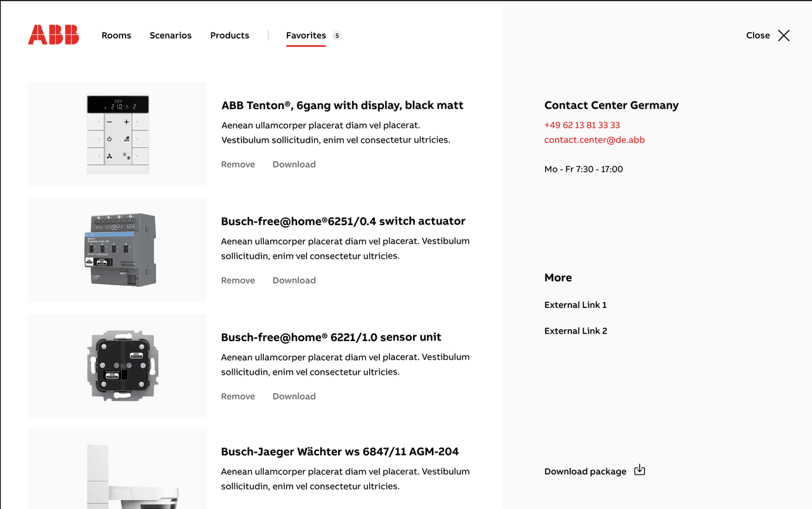
Task: Click the contact.center@de.abb email link
Action: click(x=594, y=139)
